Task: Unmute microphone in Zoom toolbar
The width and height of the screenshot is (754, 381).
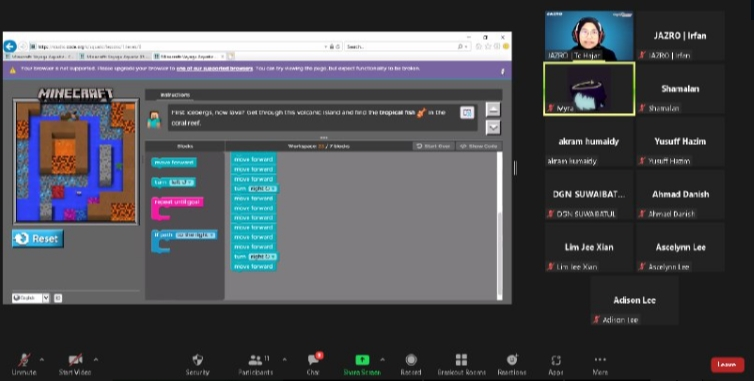Action: point(24,364)
